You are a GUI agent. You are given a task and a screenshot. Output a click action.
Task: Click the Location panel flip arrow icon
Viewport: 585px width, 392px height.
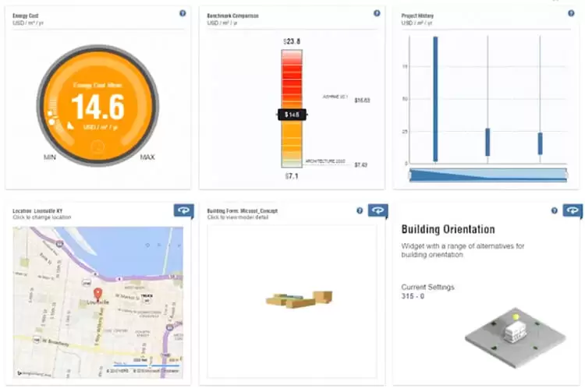click(183, 210)
